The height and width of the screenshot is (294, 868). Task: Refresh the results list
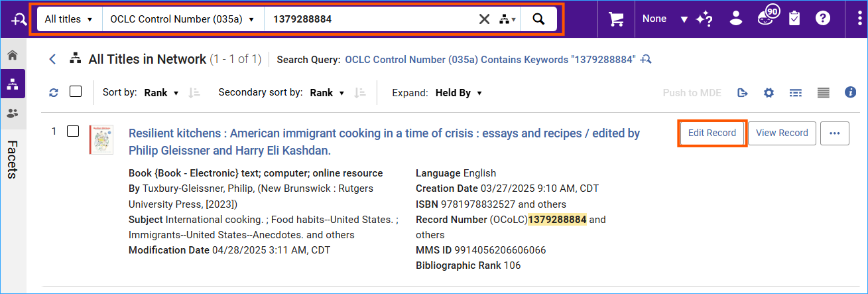pyautogui.click(x=54, y=93)
